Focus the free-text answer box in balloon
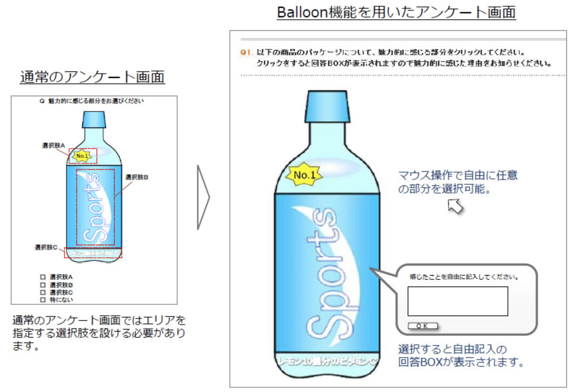 458,301
